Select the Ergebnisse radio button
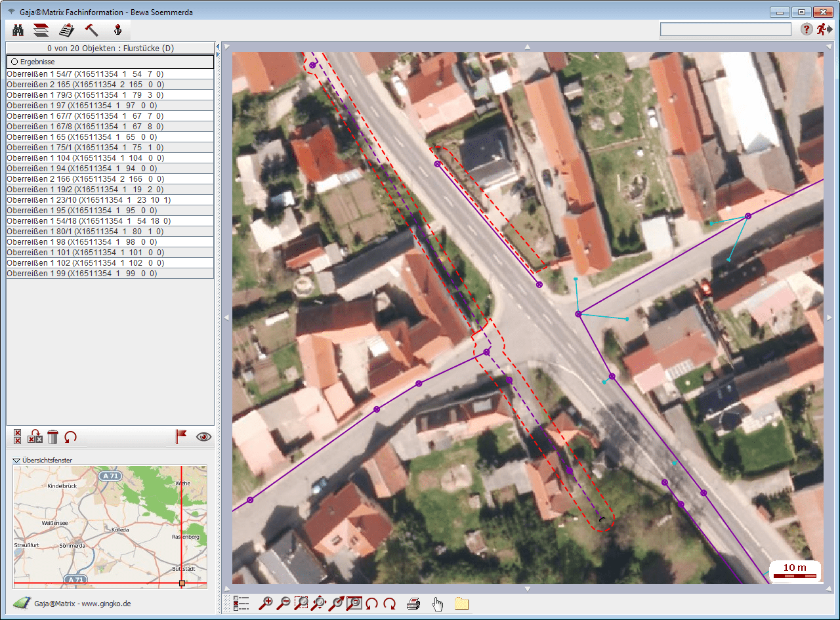 coord(14,62)
